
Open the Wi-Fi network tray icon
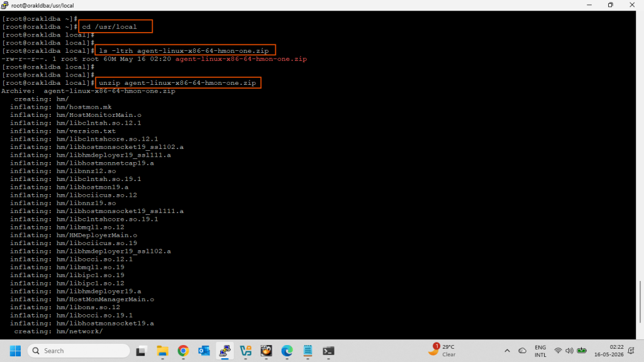click(558, 351)
